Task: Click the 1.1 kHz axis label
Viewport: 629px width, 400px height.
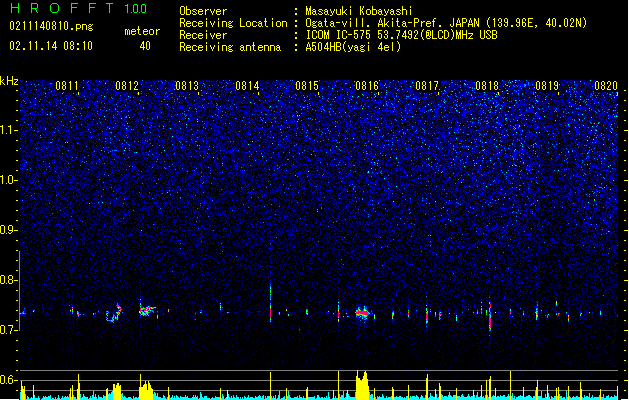Action: click(x=8, y=130)
